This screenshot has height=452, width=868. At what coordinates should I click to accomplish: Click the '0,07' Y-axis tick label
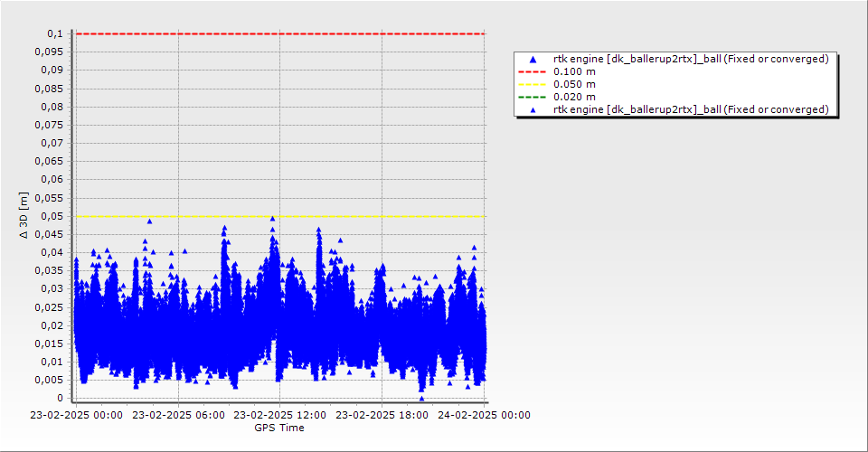point(52,144)
